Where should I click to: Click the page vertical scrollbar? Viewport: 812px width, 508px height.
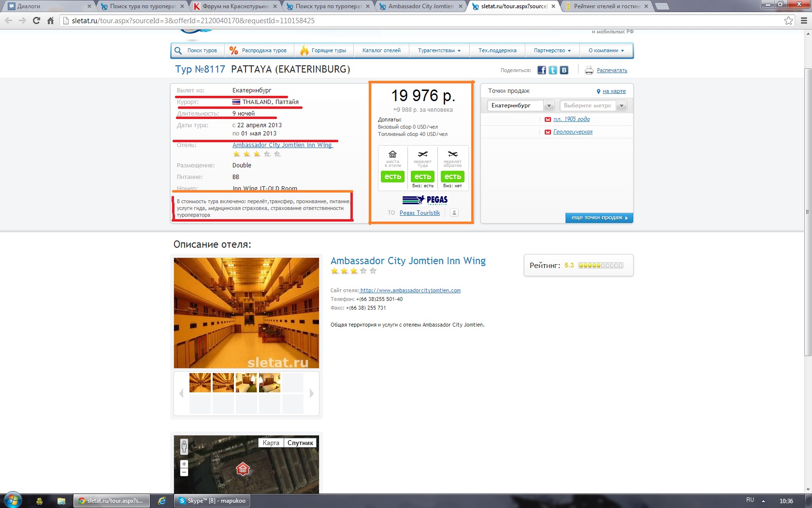pos(808,213)
